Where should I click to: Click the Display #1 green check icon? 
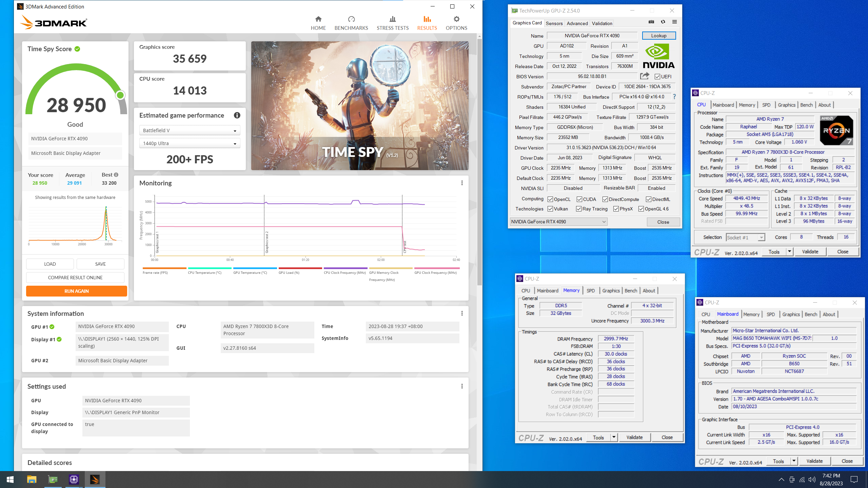[59, 339]
